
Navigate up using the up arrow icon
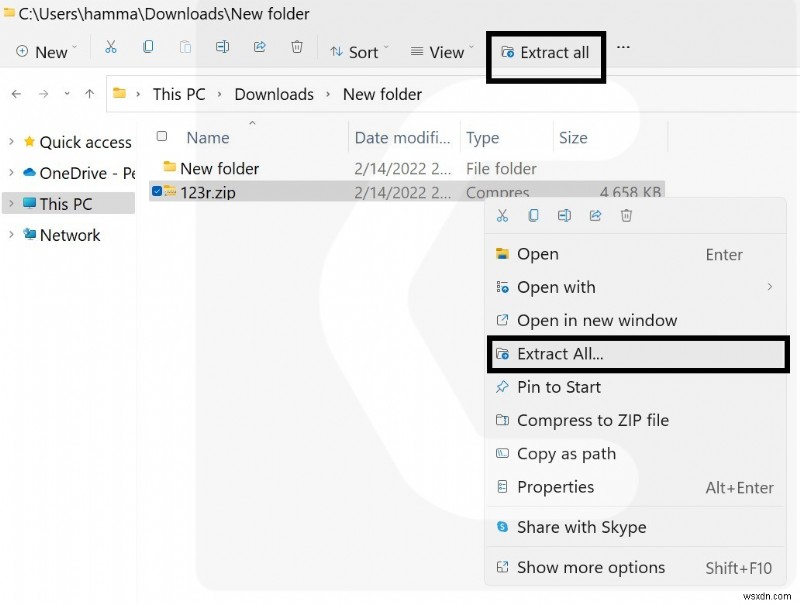(89, 94)
